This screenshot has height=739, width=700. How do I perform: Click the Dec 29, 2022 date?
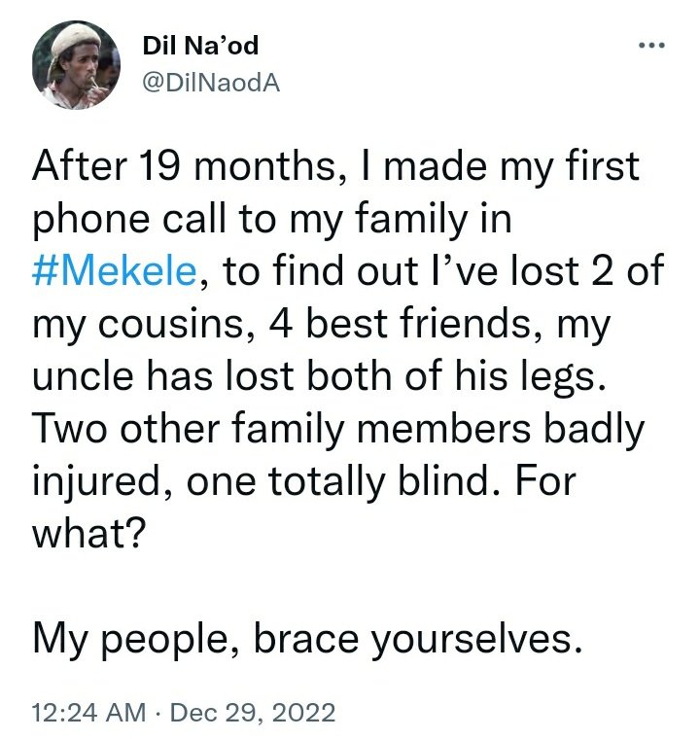pyautogui.click(x=253, y=712)
